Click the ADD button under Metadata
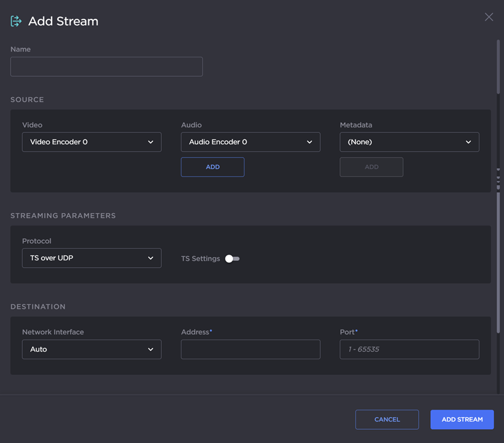This screenshot has height=443, width=504. tap(371, 167)
